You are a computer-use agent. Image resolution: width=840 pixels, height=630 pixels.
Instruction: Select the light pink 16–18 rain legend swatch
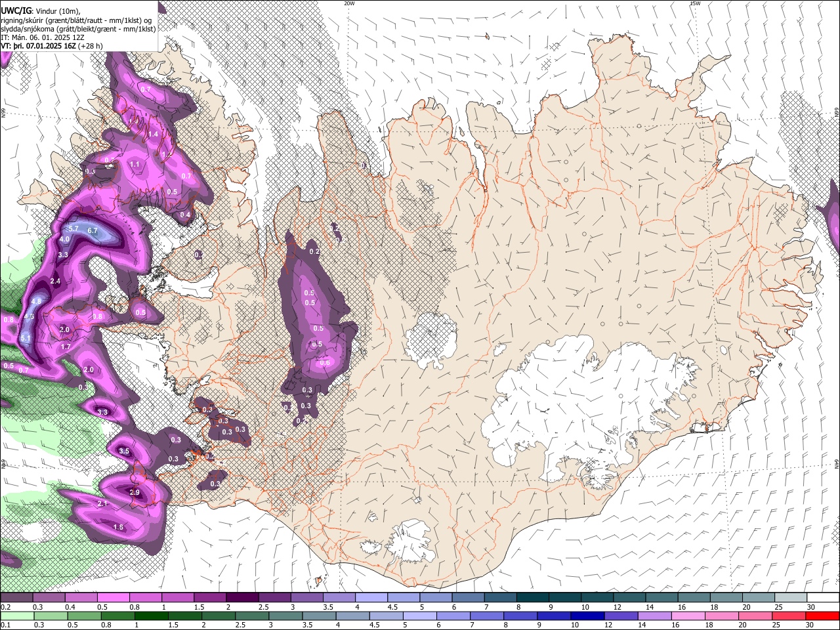click(x=686, y=616)
